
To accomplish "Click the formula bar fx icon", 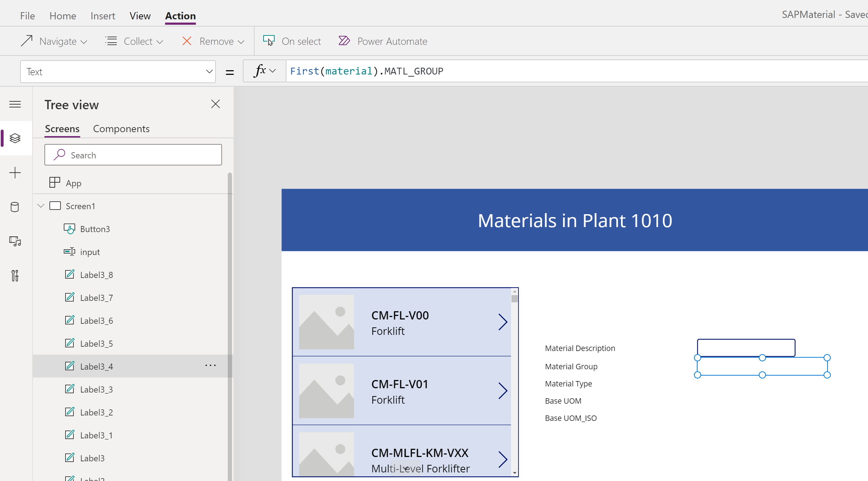I will 259,71.
